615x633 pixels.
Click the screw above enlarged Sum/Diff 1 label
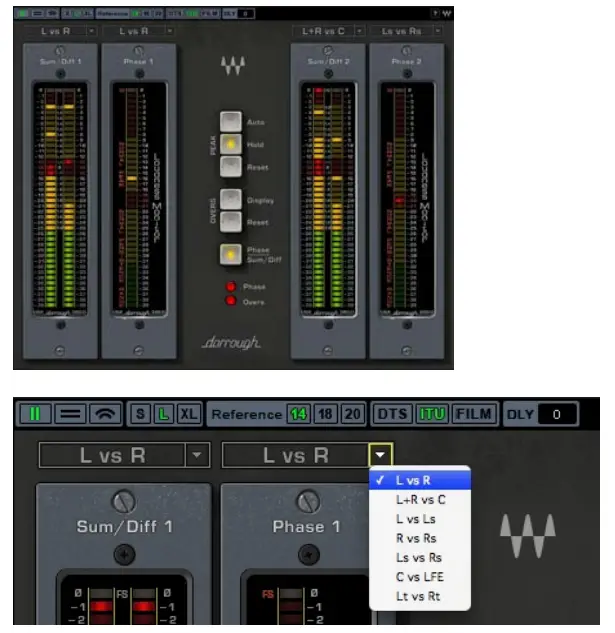tap(124, 502)
